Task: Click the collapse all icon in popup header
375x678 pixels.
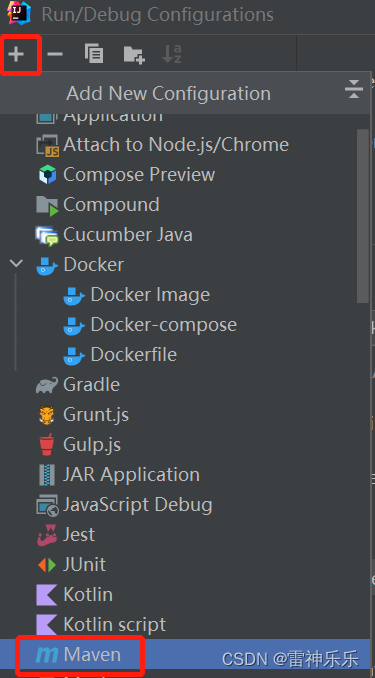Action: [x=353, y=90]
